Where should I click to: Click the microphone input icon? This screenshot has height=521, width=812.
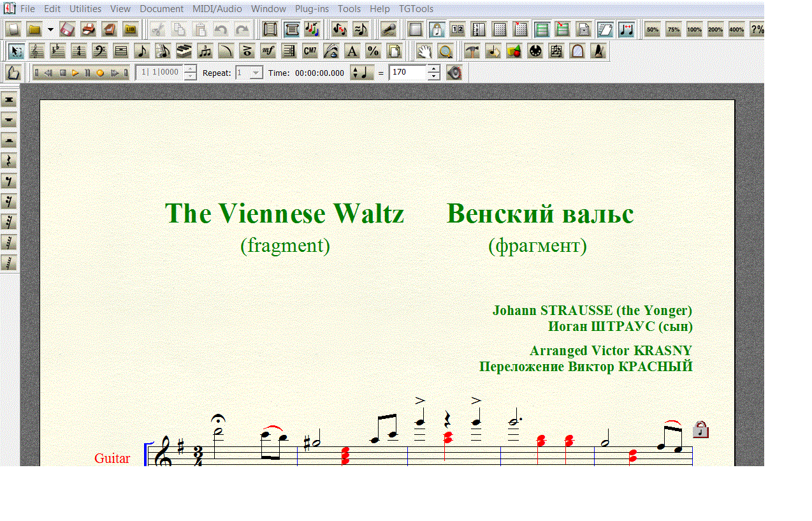[389, 29]
